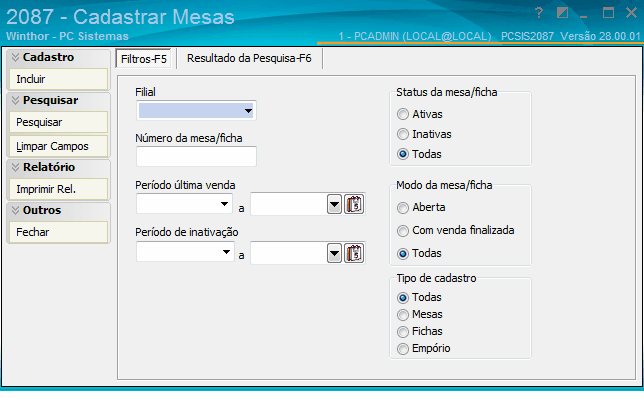Image resolution: width=644 pixels, height=398 pixels.
Task: Collapse the Outros sidebar section
Action: click(x=16, y=210)
